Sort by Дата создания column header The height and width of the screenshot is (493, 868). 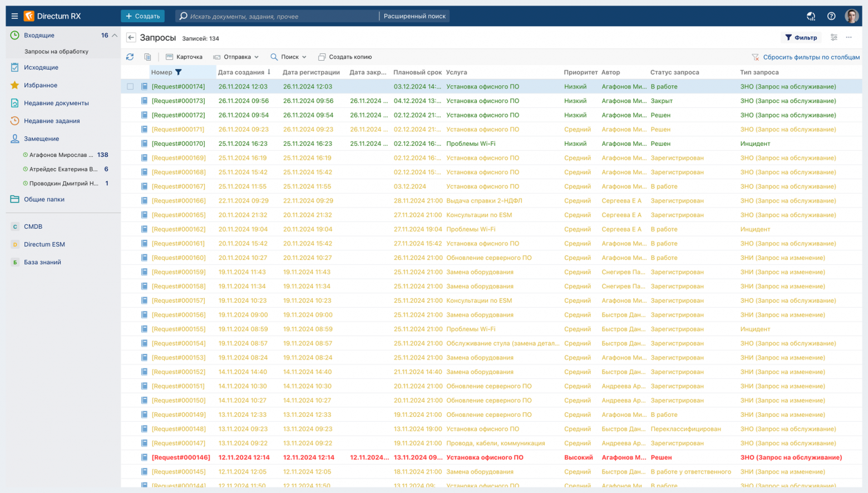click(x=241, y=72)
